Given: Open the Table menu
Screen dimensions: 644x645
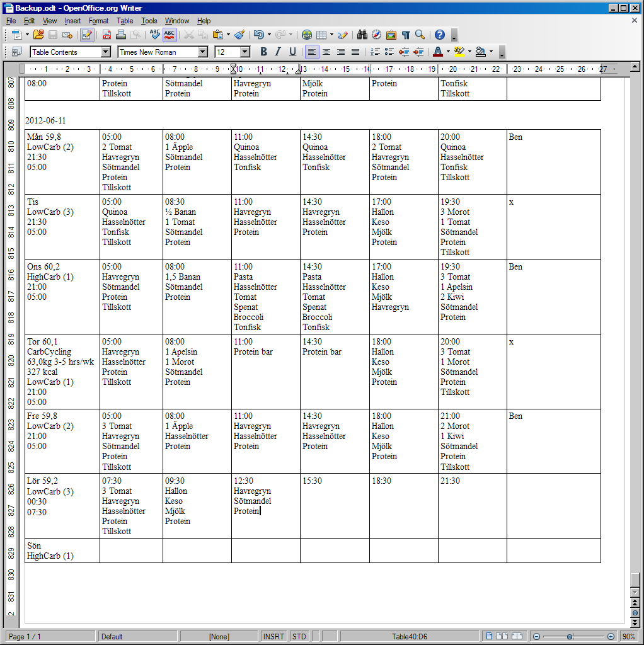Looking at the screenshot, I should pos(125,21).
